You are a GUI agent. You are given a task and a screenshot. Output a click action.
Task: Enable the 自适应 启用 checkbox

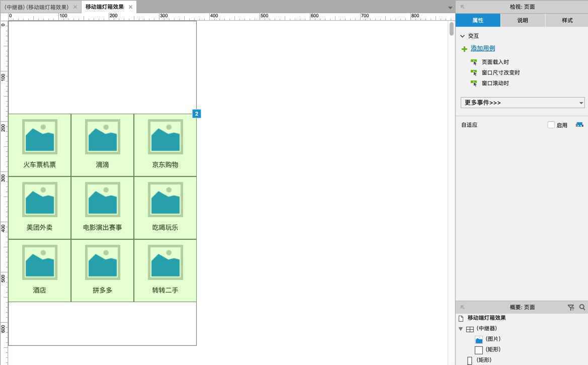551,125
